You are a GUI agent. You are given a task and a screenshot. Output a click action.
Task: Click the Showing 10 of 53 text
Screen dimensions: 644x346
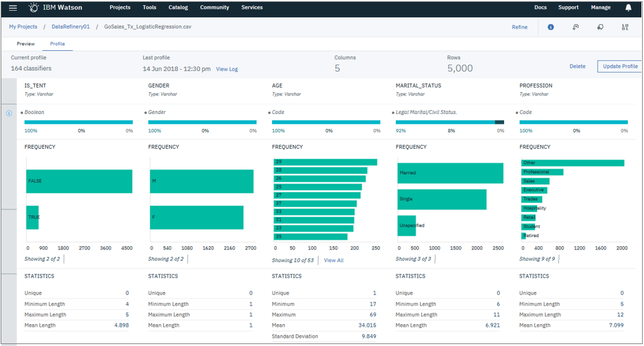(x=293, y=260)
